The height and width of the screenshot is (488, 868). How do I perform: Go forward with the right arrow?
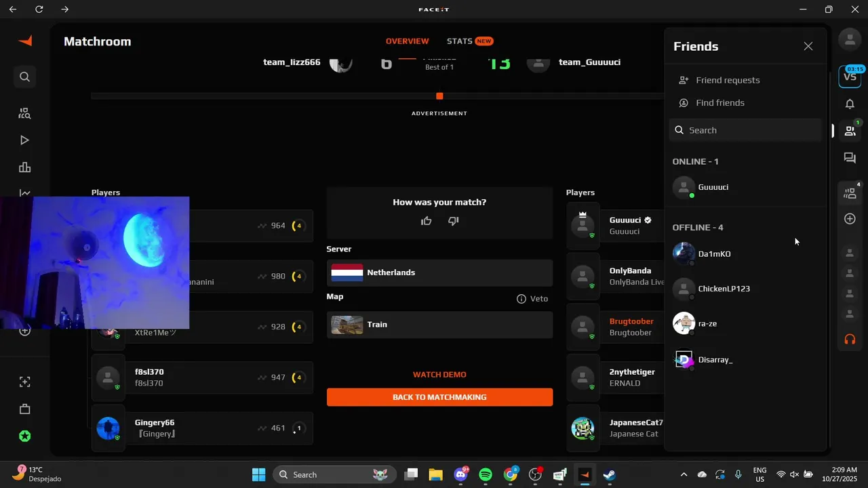pyautogui.click(x=64, y=9)
